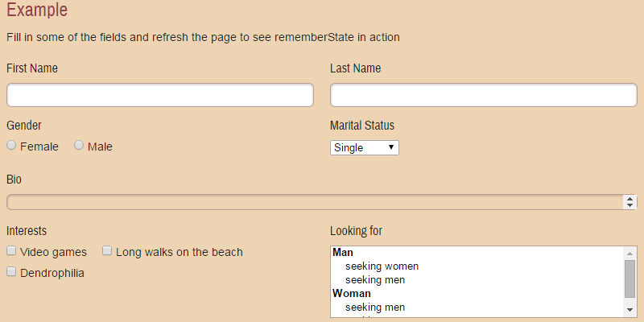Click the Bio scroll down arrow
This screenshot has height=322, width=644.
(x=630, y=206)
